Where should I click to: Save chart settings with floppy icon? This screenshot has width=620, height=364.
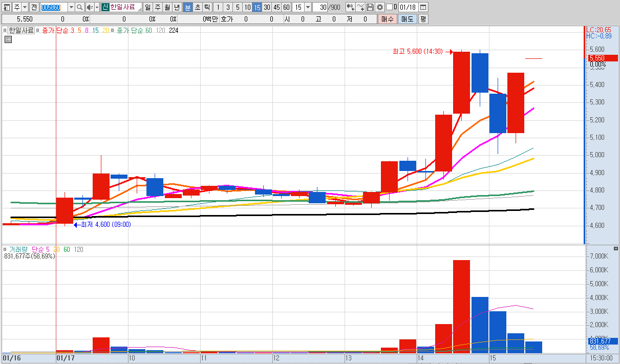click(370, 7)
